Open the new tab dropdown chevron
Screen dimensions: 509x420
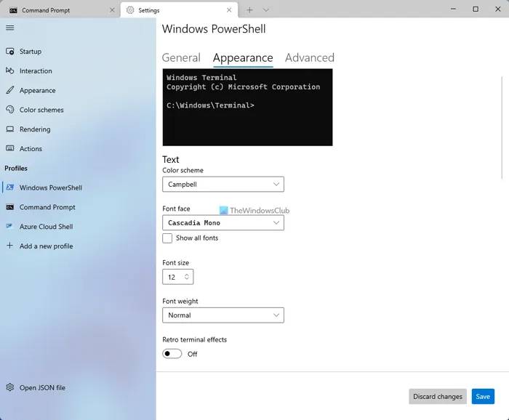click(266, 10)
